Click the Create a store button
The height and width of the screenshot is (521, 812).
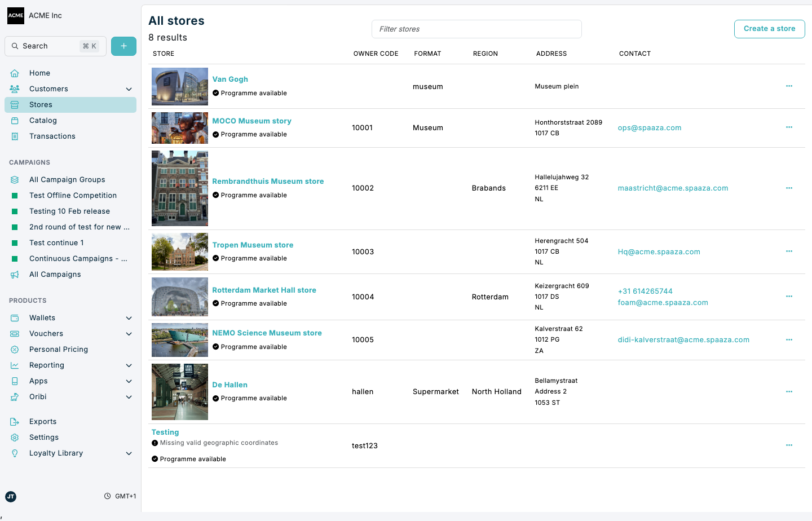[x=769, y=29]
